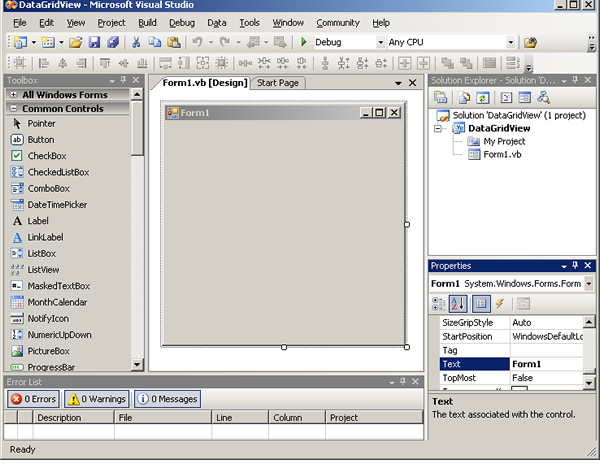The width and height of the screenshot is (600, 466).
Task: Click View Class Diagram icon in Solution Explorer
Action: [543, 98]
